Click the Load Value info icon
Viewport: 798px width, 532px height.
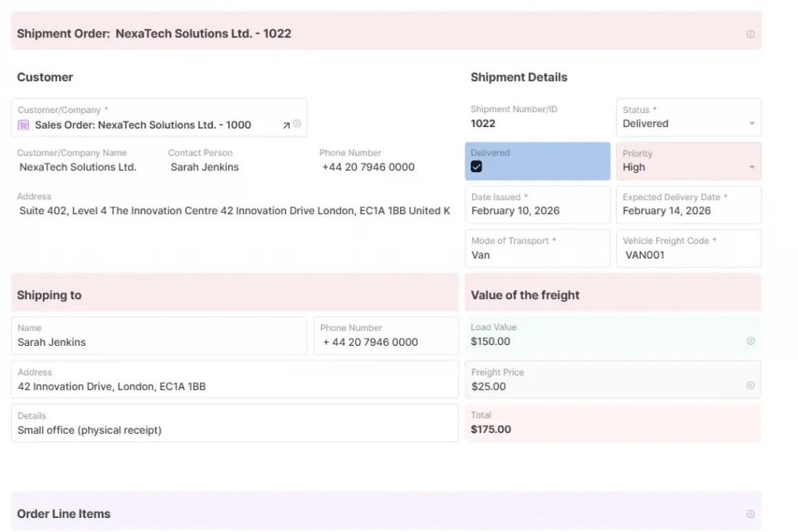[750, 340]
